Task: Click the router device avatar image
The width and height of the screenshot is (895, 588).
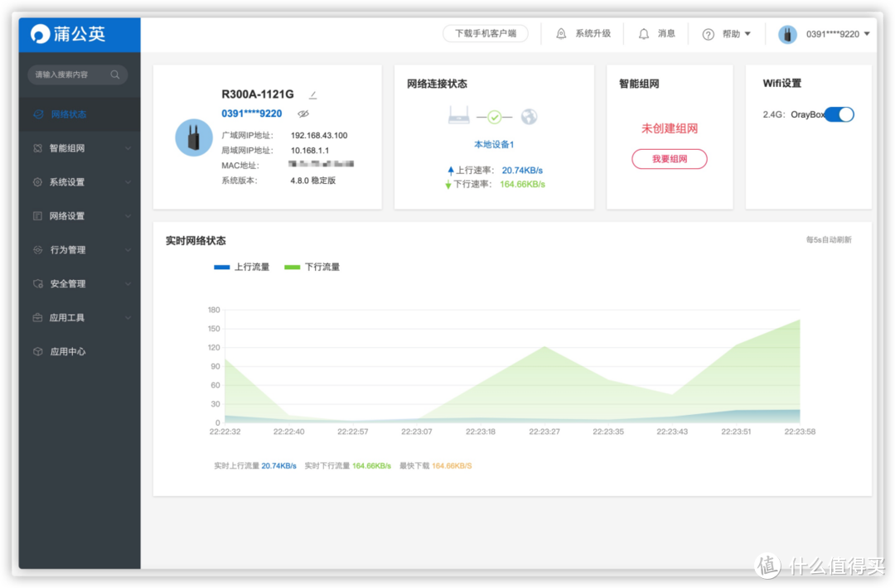Action: 194,137
